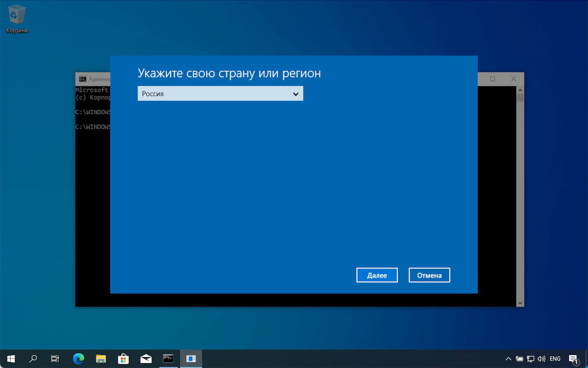Launch Microsoft Edge
The height and width of the screenshot is (368, 588).
(78, 358)
